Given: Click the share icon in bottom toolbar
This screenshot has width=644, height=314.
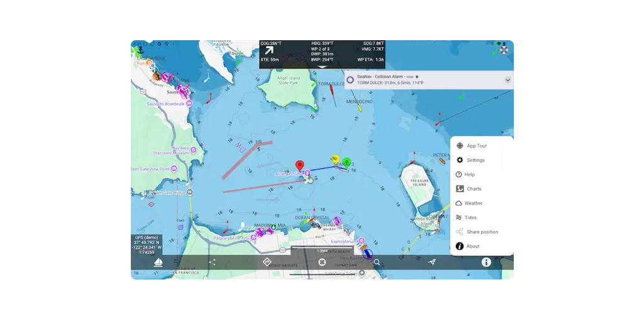Looking at the screenshot, I should [213, 263].
